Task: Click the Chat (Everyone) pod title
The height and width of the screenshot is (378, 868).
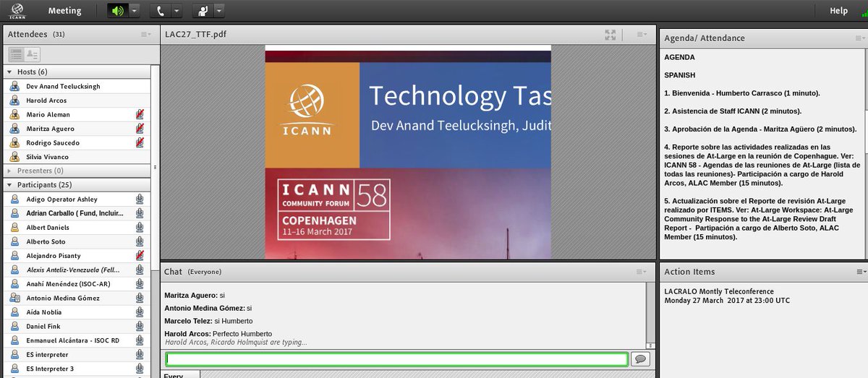Action: point(192,272)
